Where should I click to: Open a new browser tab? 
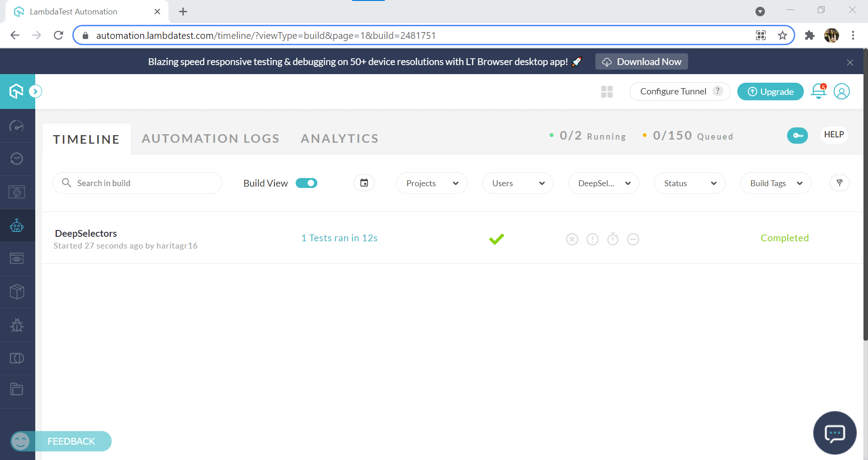183,12
